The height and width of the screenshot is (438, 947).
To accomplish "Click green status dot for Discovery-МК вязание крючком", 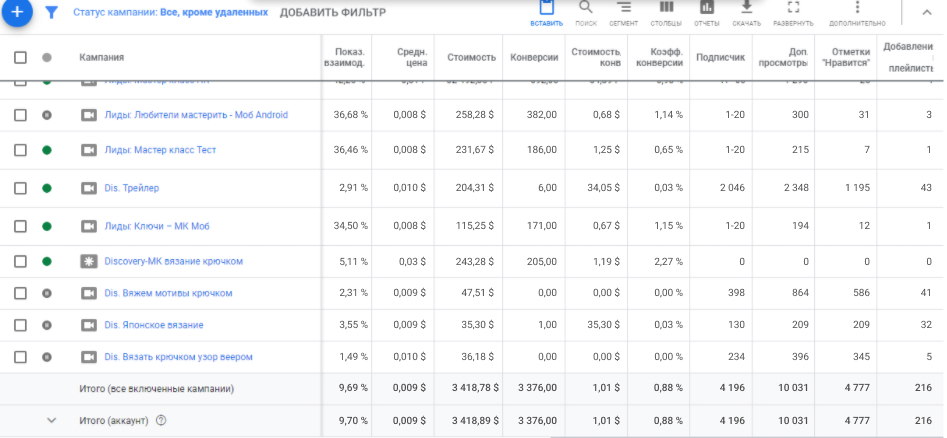I will pyautogui.click(x=47, y=261).
